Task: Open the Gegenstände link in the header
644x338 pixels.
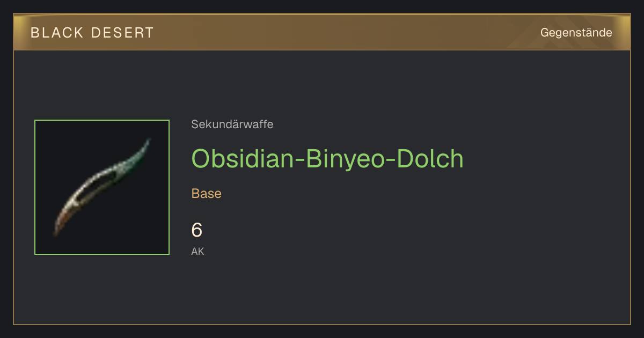Action: (576, 32)
